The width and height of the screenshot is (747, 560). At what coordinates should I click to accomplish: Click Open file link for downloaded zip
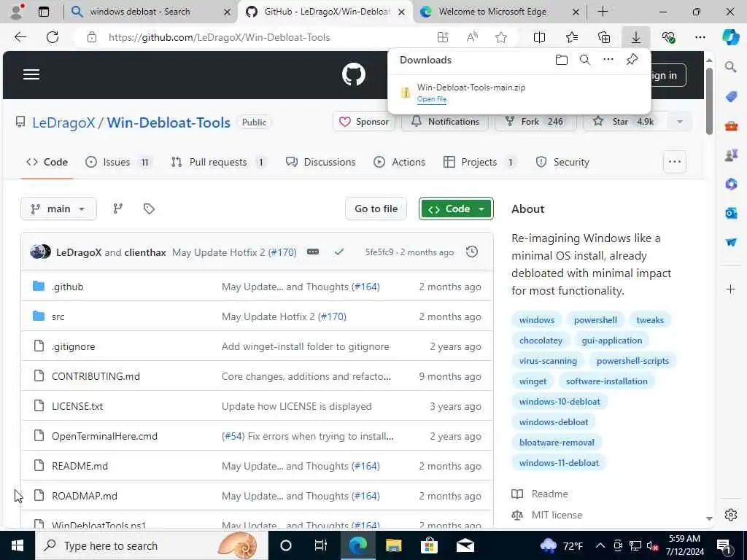432,99
